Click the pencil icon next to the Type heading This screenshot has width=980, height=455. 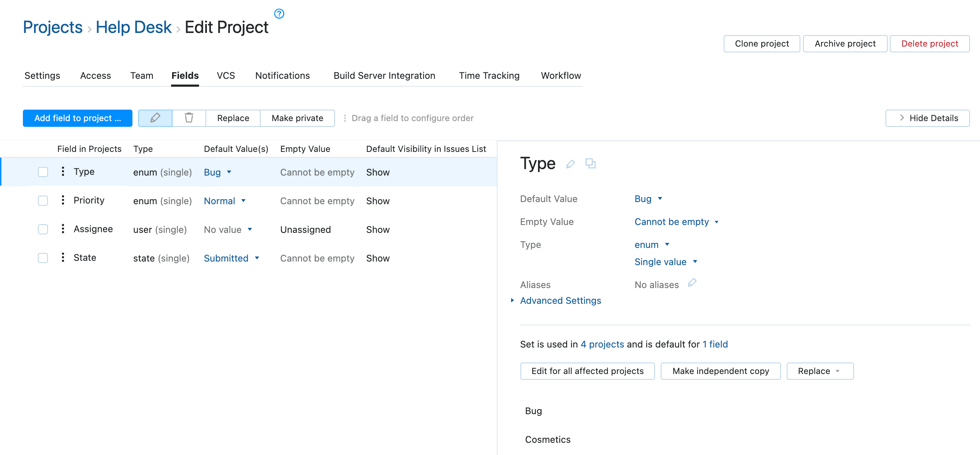570,164
